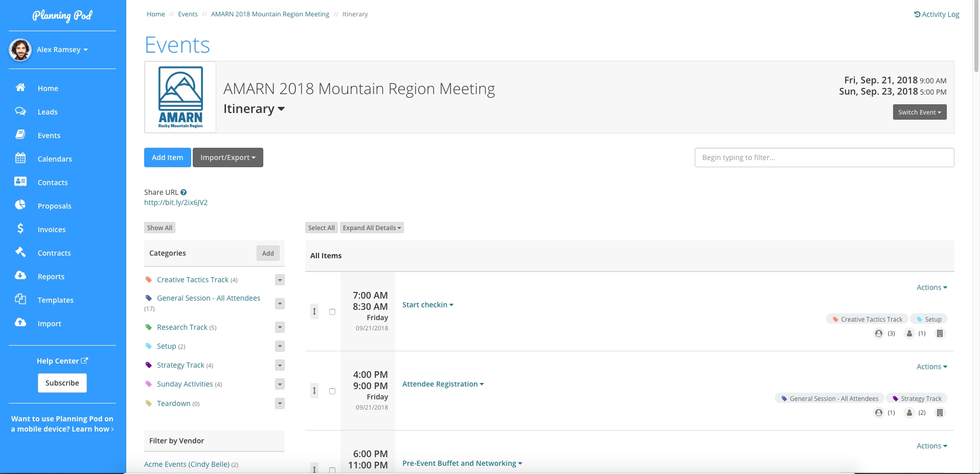The width and height of the screenshot is (980, 474).
Task: Open the Import/Export dropdown
Action: click(228, 157)
